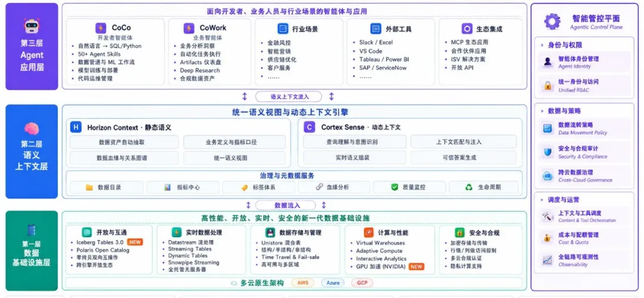
Task: Click the 行业场景 icon
Action: (x=282, y=29)
